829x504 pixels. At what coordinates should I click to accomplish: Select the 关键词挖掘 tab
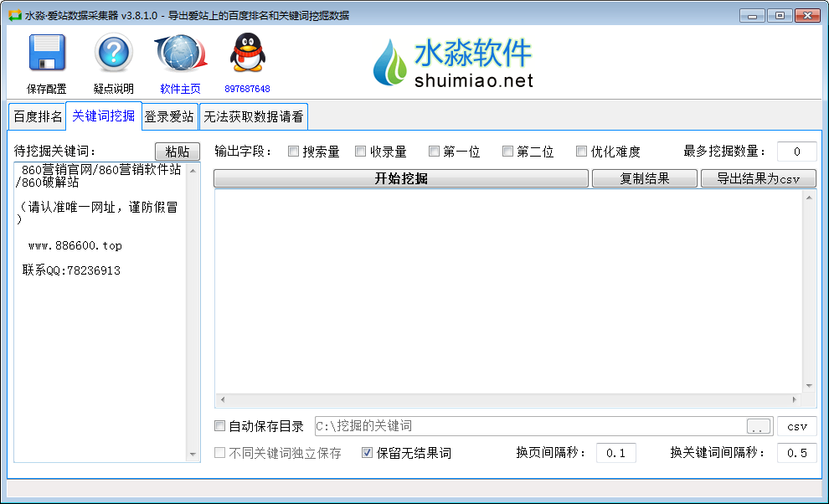(104, 116)
